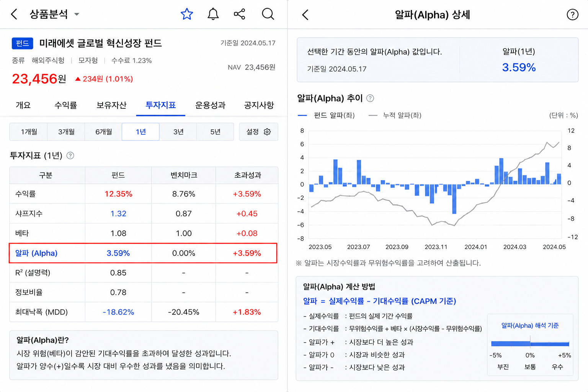Click the 정보비율 row label

[29, 292]
